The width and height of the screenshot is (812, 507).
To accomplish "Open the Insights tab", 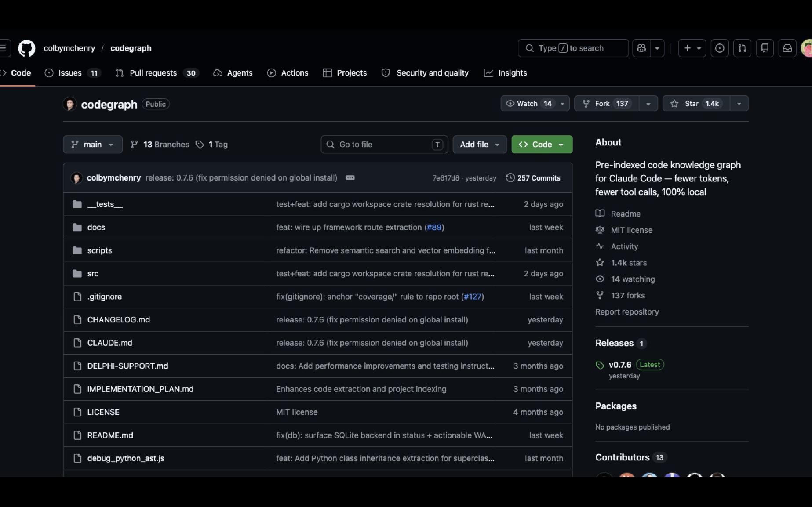I will [x=506, y=73].
